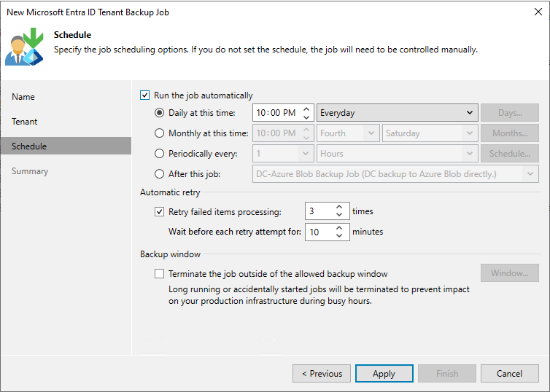Click the Finish button
The width and height of the screenshot is (550, 392).
(447, 374)
